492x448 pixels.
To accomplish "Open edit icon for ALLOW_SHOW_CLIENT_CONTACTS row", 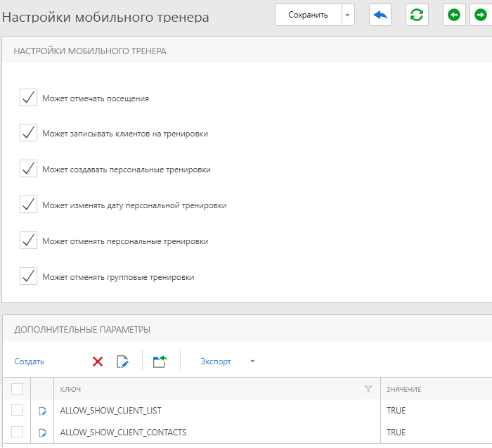I will coord(42,433).
